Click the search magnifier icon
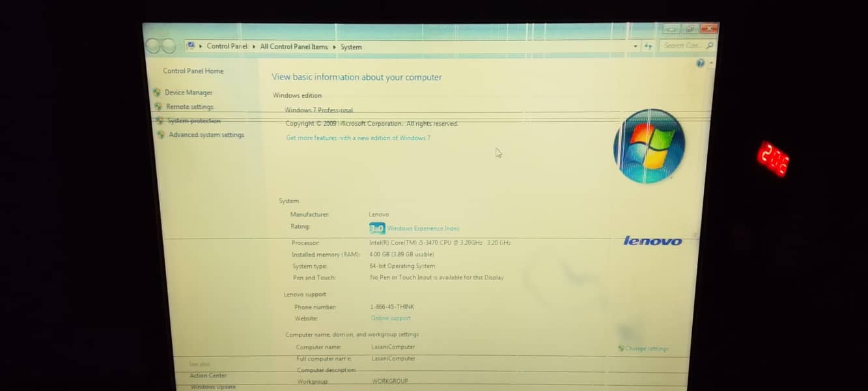The image size is (868, 391). 709,46
